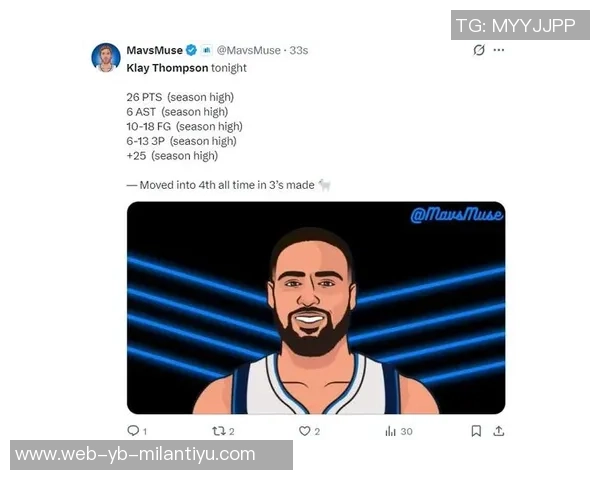Image resolution: width=600 pixels, height=480 pixels.
Task: Click the blue verified badge
Action: [191, 50]
